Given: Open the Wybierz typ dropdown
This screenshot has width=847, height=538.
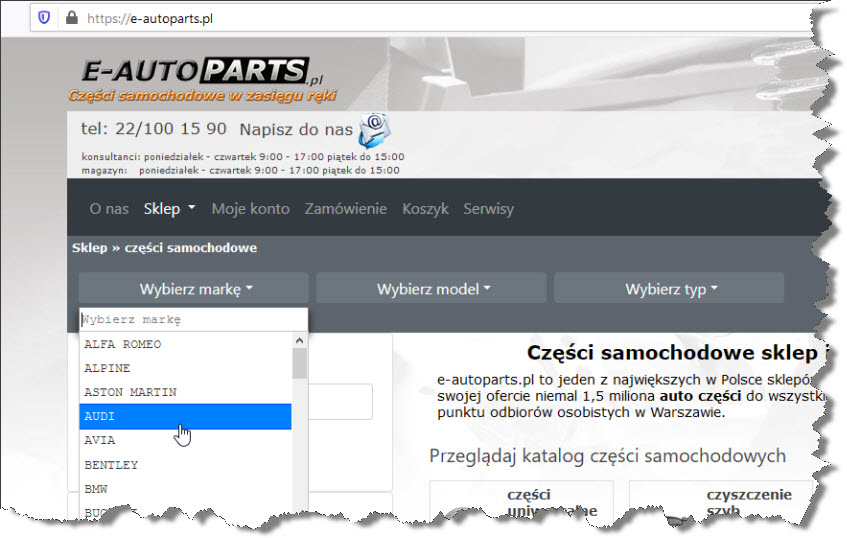Looking at the screenshot, I should point(669,288).
